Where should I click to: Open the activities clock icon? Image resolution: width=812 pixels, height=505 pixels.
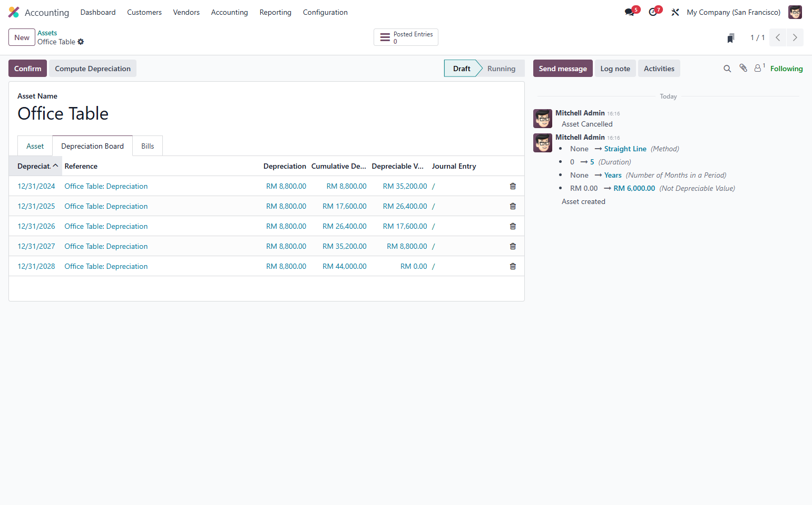(x=653, y=12)
